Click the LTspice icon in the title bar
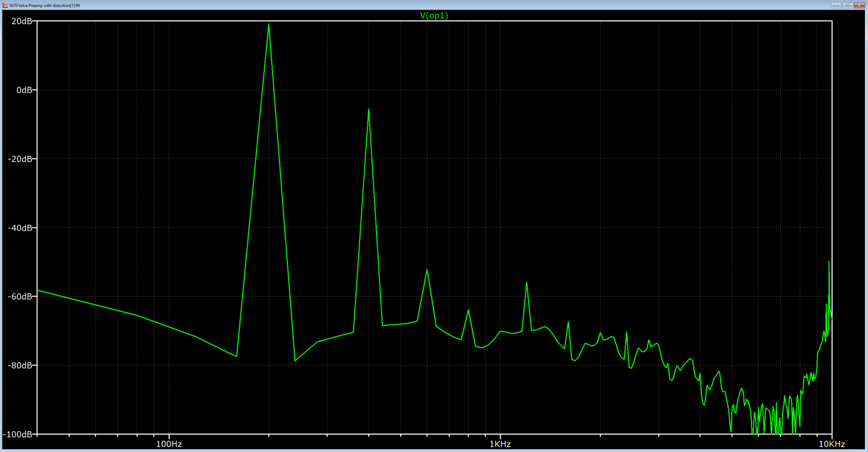 pyautogui.click(x=5, y=6)
